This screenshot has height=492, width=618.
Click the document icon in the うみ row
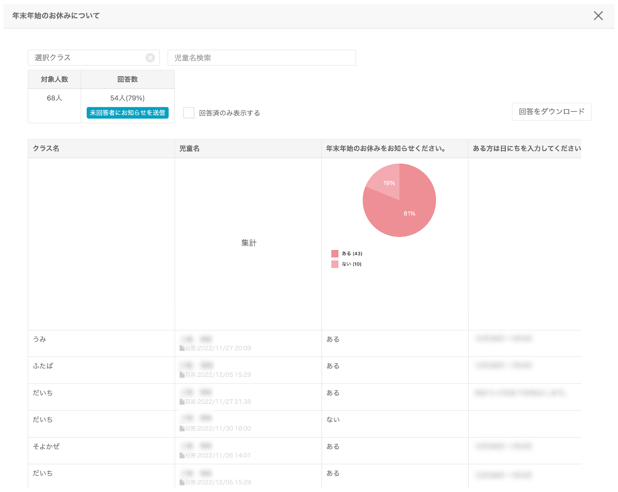coord(182,349)
